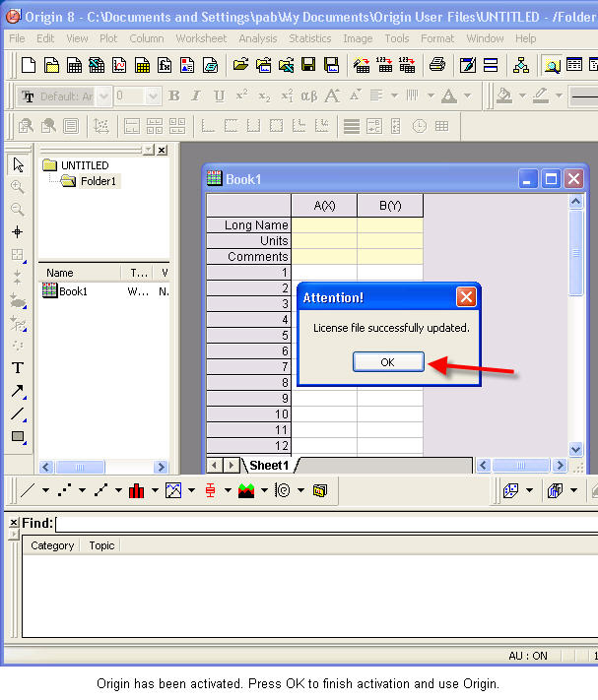Select column A(X) header
598x700 pixels.
(324, 206)
